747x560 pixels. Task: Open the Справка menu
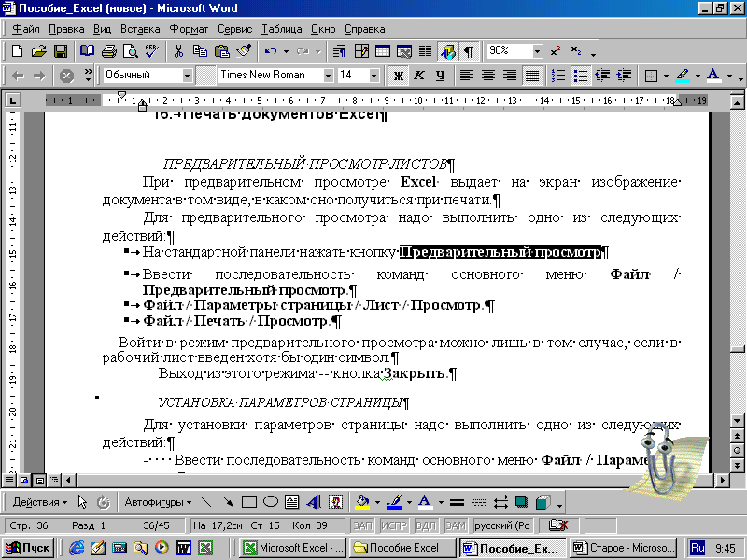click(364, 29)
